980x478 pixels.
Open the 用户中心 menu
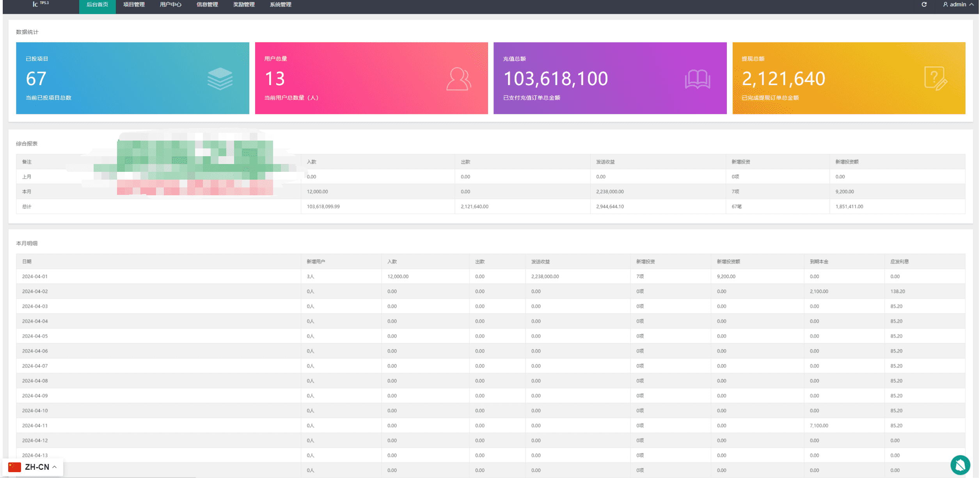pos(170,5)
